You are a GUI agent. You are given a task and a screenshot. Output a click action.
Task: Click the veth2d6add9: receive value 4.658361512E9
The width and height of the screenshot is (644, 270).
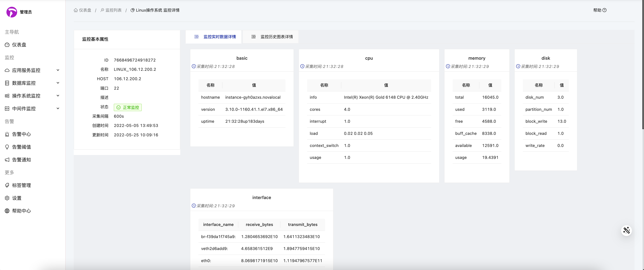[257, 249]
